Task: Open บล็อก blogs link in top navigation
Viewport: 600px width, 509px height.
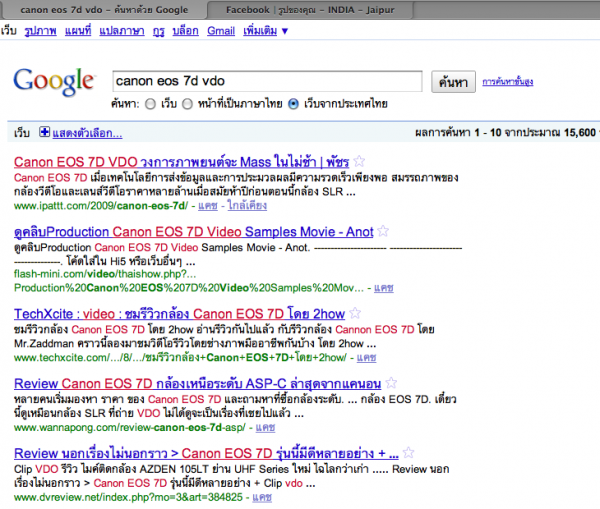Action: [185, 31]
